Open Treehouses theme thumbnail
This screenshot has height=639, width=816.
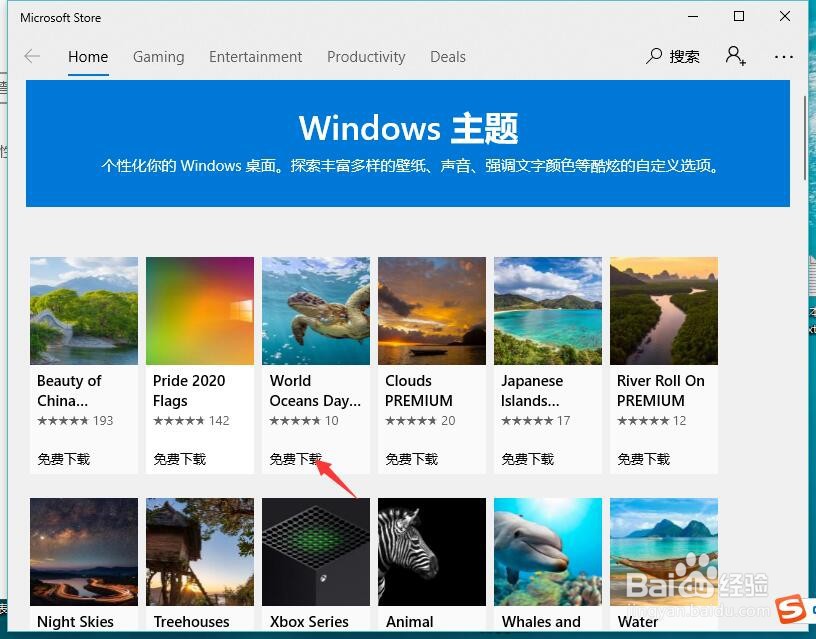200,552
